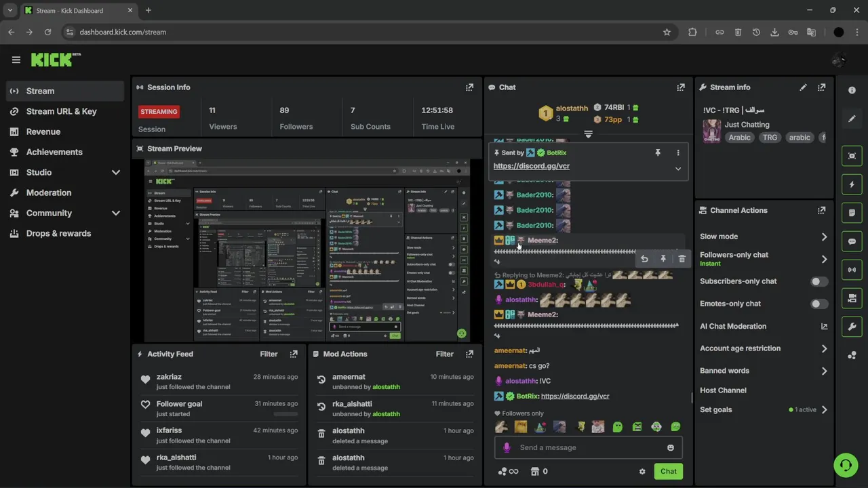Toggle the broadcast session widget icon in right sidebar
The height and width of the screenshot is (488, 868).
pos(852,270)
